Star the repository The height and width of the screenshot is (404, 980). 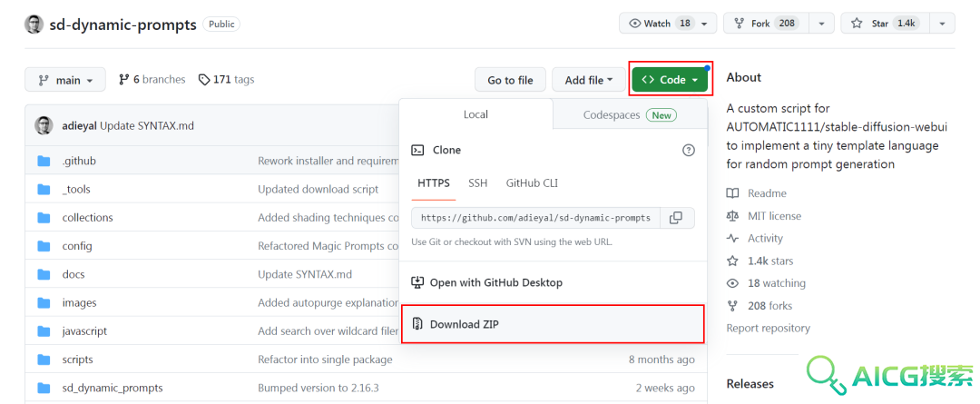tap(885, 24)
